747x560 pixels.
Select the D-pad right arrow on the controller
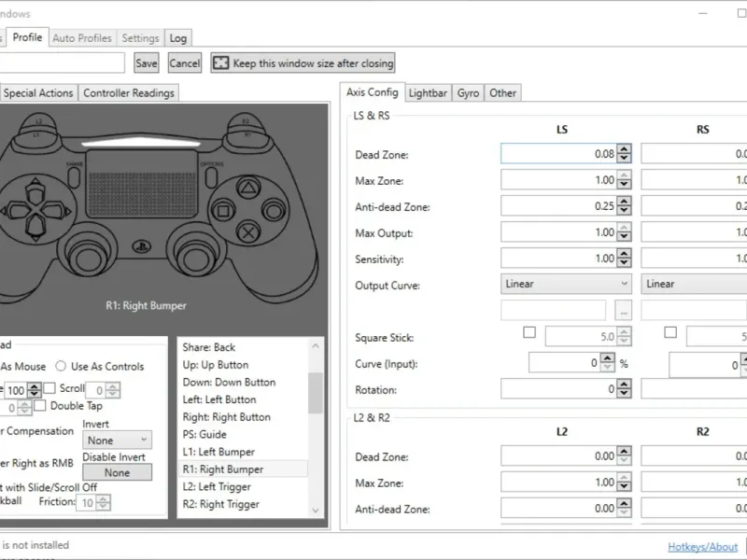click(x=56, y=210)
